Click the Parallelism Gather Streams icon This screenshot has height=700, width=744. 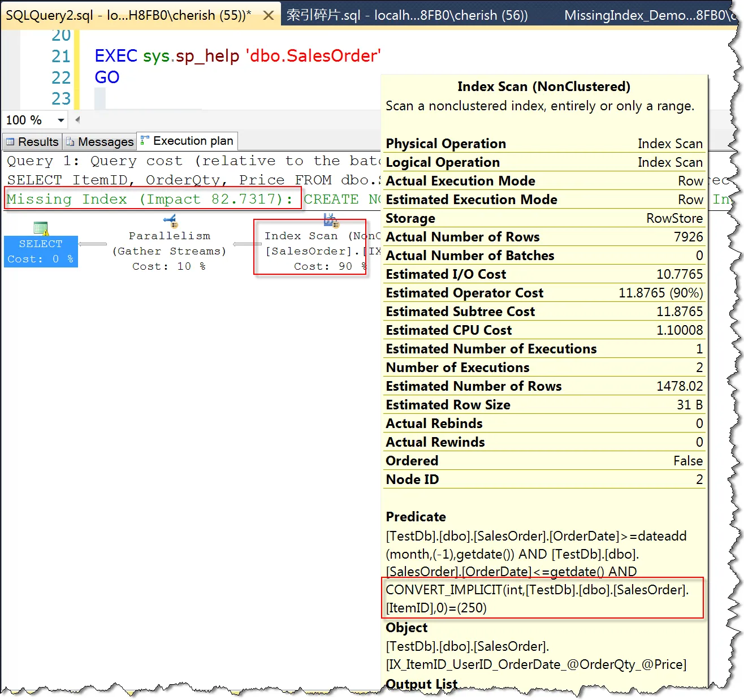(x=171, y=221)
